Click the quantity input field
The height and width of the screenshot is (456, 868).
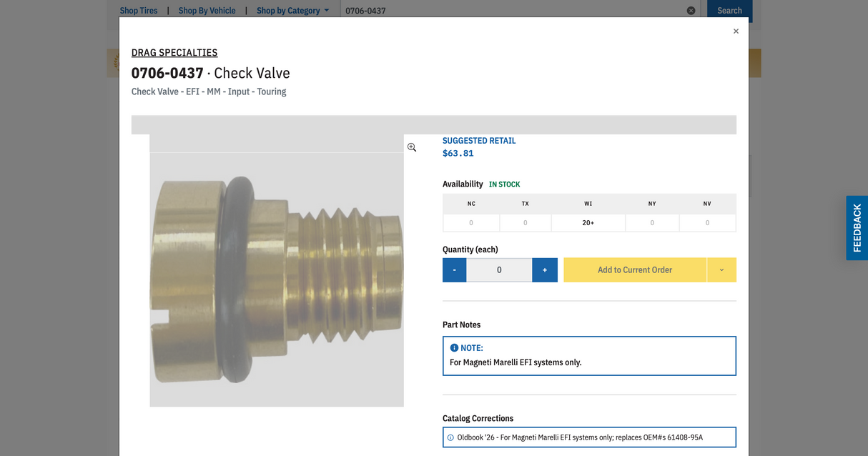[499, 270]
